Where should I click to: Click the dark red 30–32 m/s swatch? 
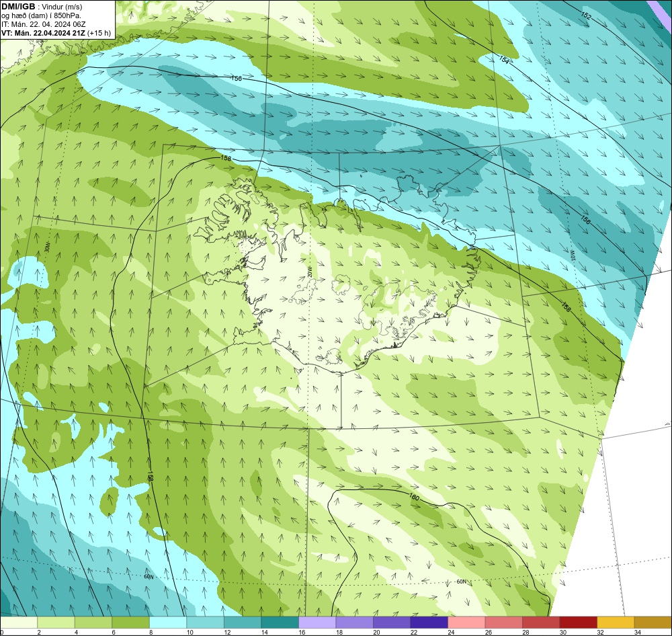click(x=578, y=623)
